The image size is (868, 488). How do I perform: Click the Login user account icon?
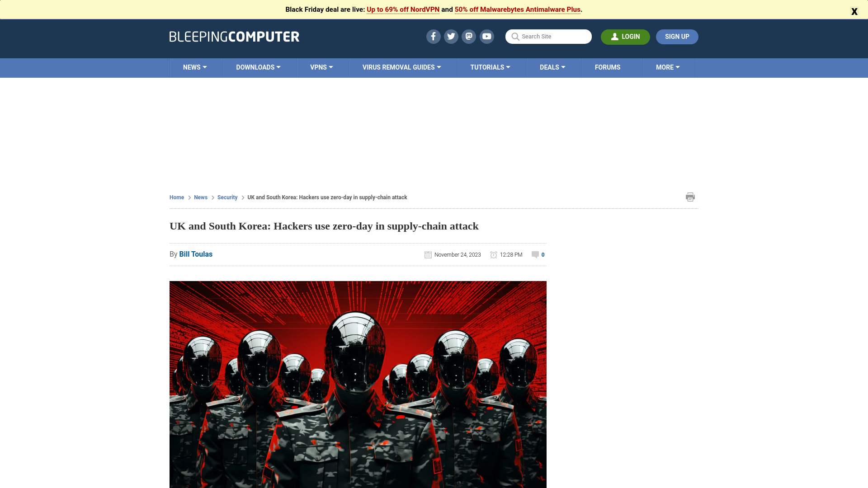615,36
